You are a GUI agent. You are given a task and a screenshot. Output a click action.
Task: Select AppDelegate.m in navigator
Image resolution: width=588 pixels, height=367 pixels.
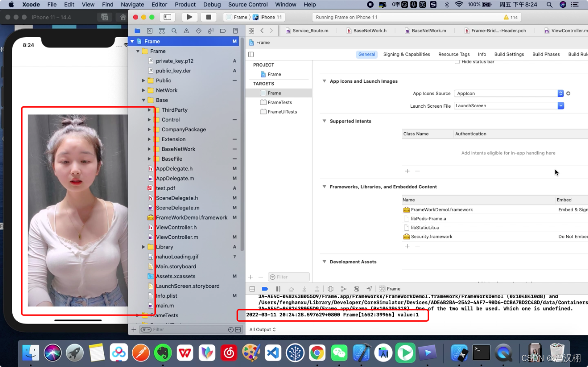(174, 178)
